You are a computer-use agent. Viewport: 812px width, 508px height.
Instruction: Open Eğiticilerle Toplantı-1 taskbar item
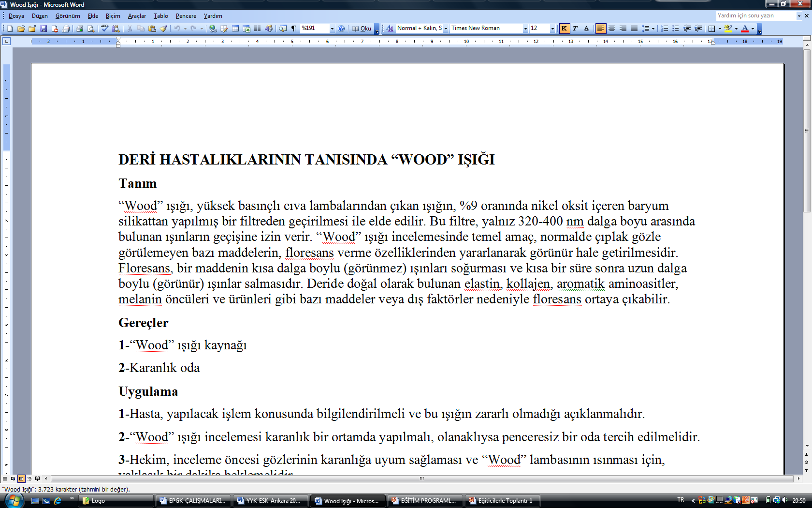coord(503,501)
